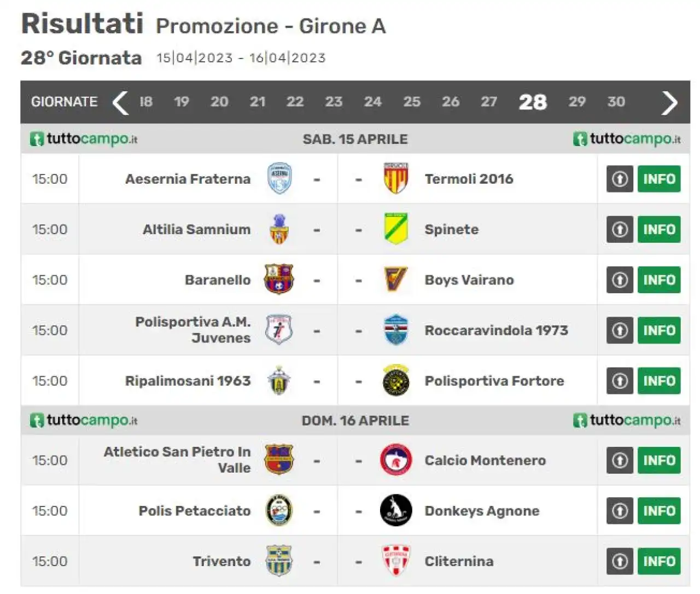Open the arrow icon for Trivento match
This screenshot has width=700, height=594.
(x=620, y=561)
